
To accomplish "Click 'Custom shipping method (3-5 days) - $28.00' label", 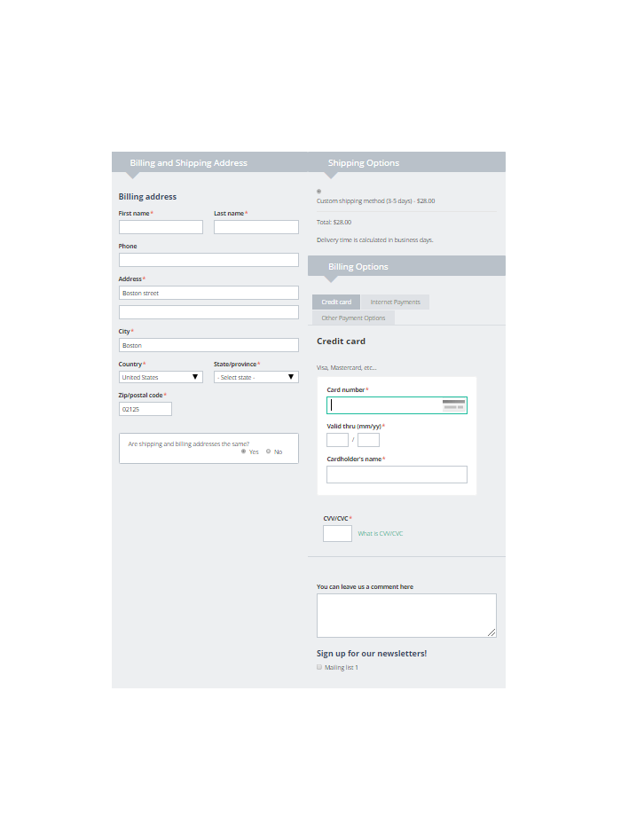I will point(375,200).
